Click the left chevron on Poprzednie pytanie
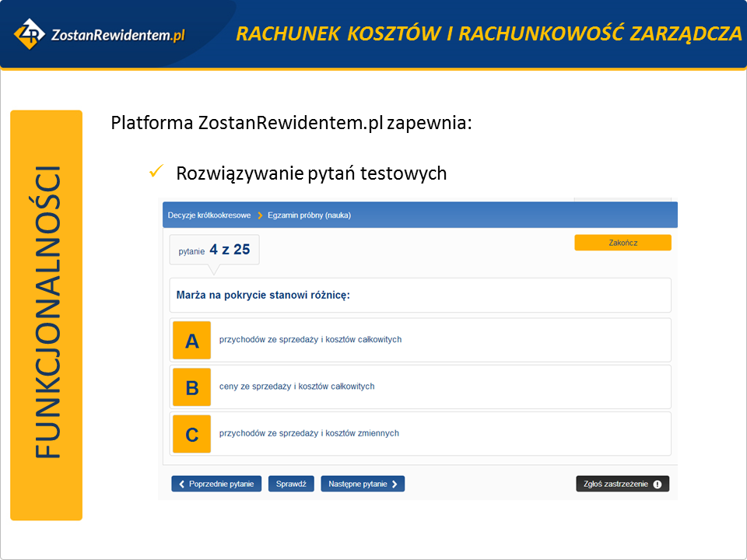Image resolution: width=747 pixels, height=560 pixels. pos(181,484)
